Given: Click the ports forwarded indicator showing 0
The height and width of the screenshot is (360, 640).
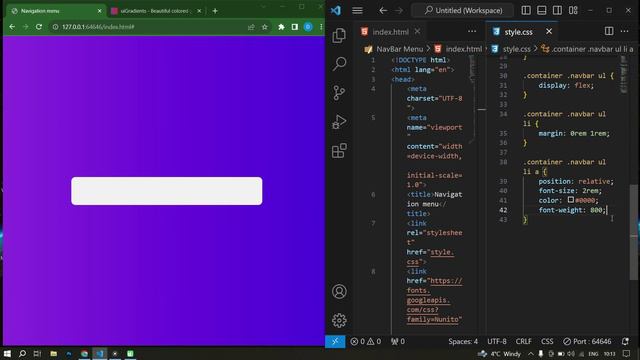Looking at the screenshot, I should point(398,341).
